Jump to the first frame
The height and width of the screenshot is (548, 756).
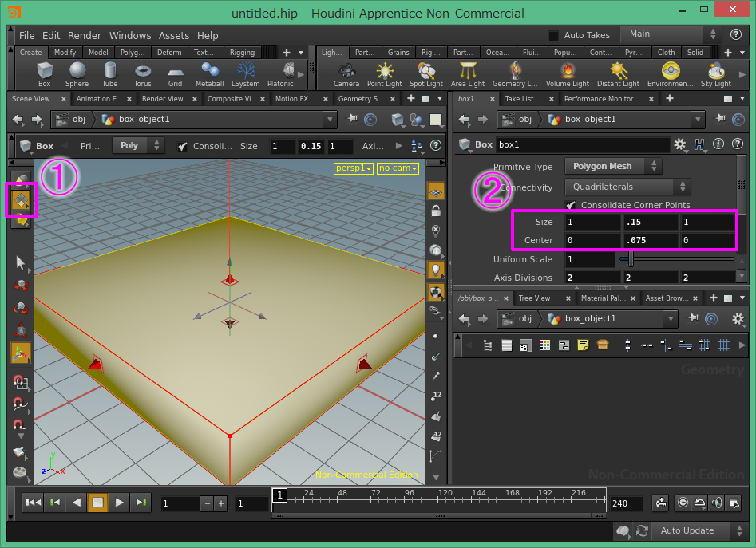[x=34, y=503]
